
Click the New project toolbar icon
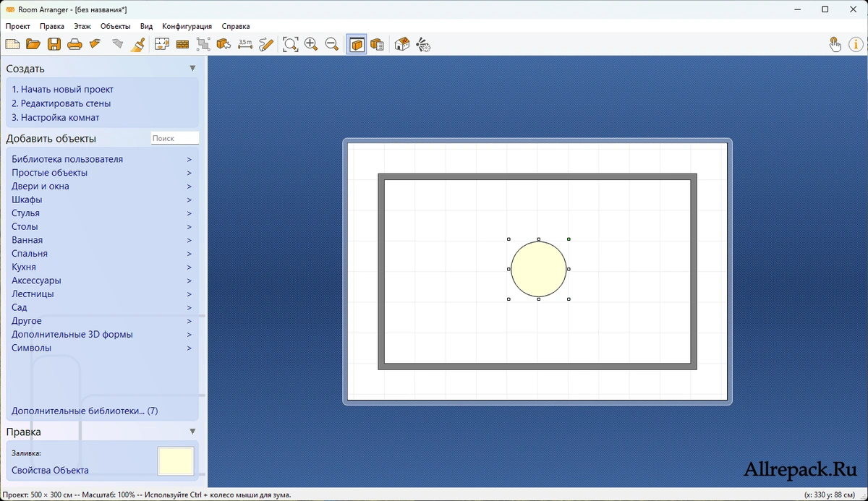click(12, 44)
